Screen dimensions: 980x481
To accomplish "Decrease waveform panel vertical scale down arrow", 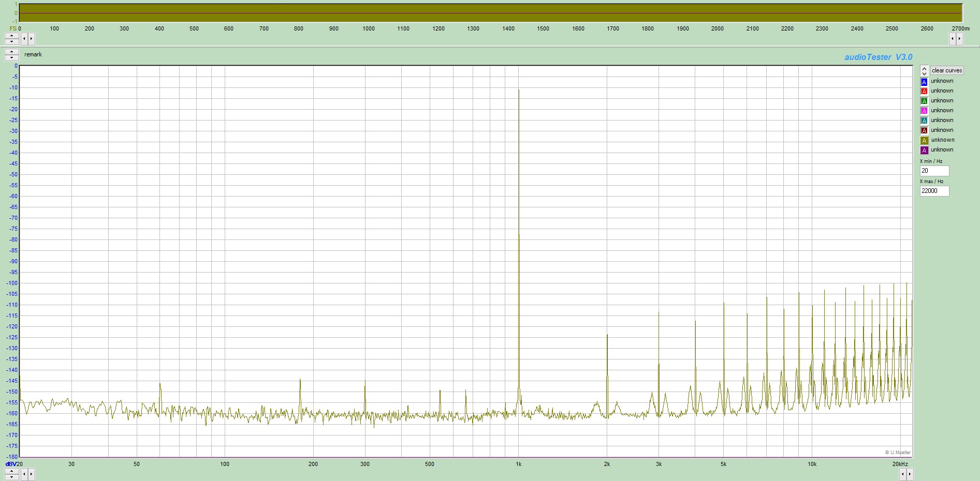I will pos(11,41).
